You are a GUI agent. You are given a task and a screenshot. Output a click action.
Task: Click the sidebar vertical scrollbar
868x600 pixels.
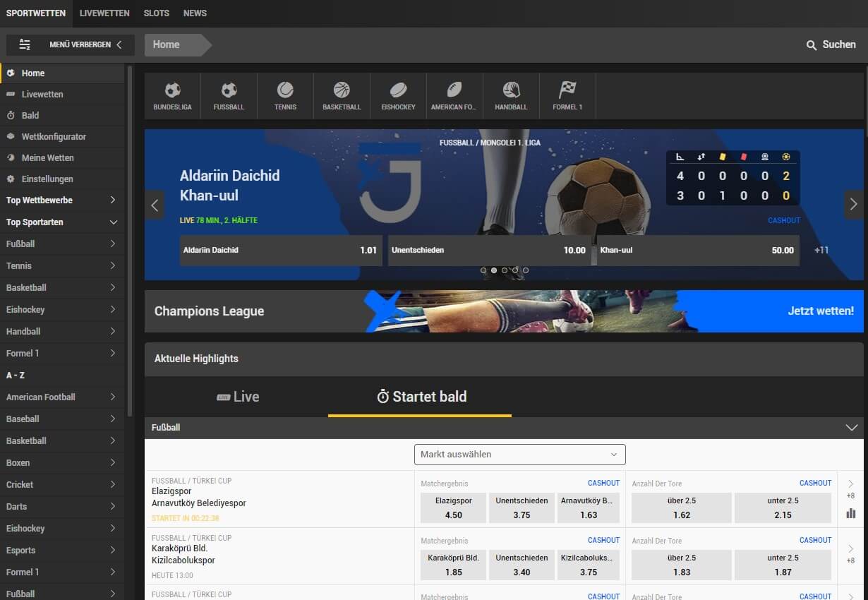(x=129, y=240)
